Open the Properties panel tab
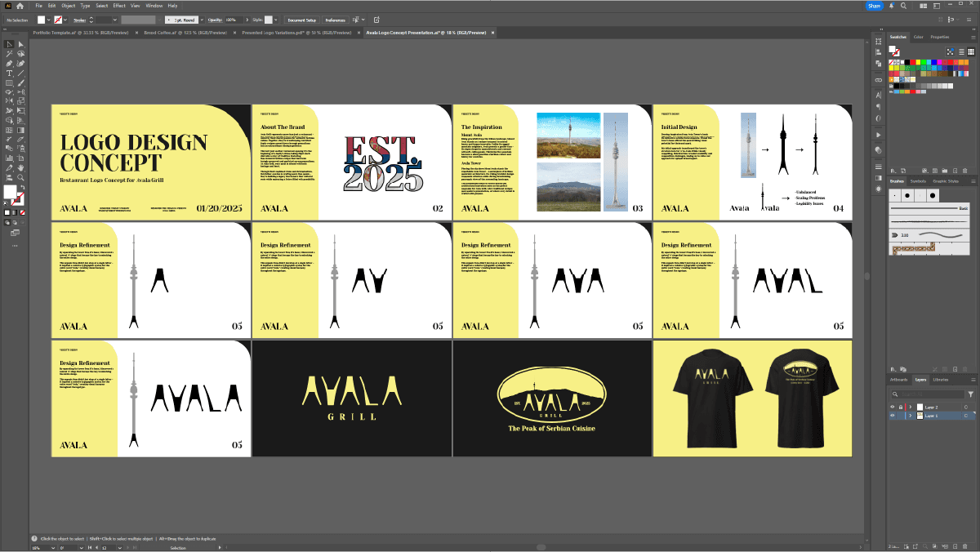Viewport: 980px width, 552px height. (940, 37)
